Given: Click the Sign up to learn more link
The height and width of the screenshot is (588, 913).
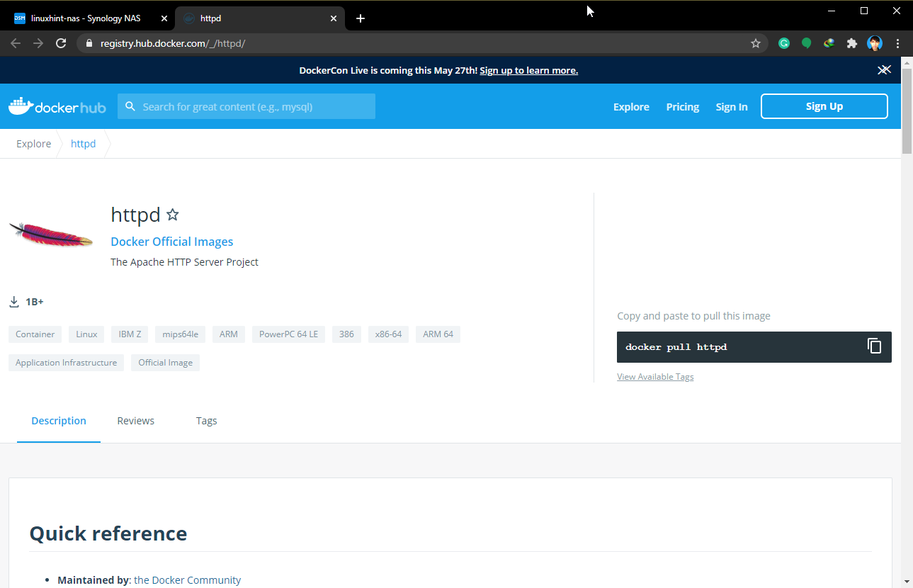Looking at the screenshot, I should (x=528, y=70).
